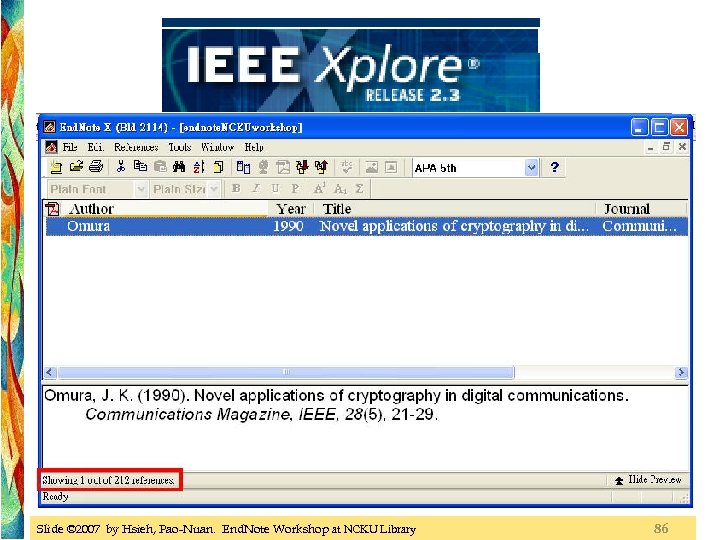Click the Print toolbar icon
Image resolution: width=720 pixels, height=540 pixels.
click(x=96, y=167)
